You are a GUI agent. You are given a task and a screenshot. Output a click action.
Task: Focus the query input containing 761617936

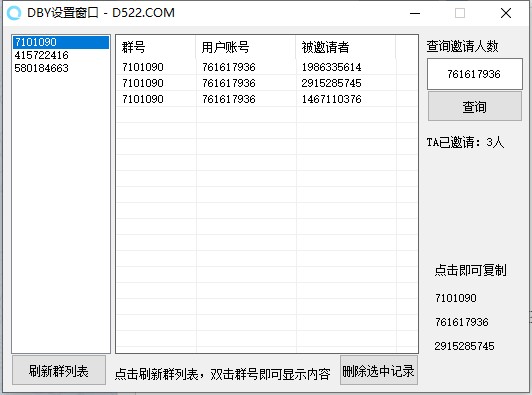474,74
